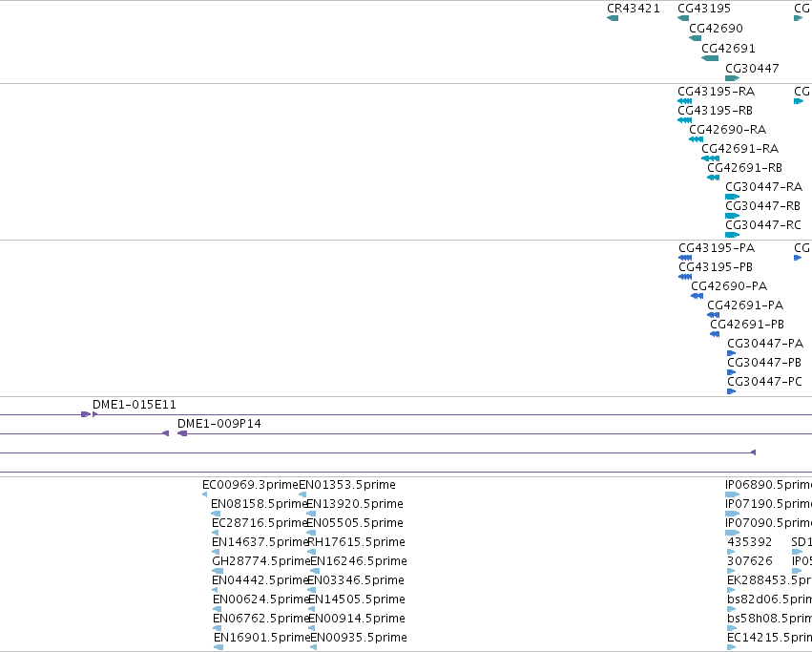Click the IP07090.5prime EST feature

(732, 533)
